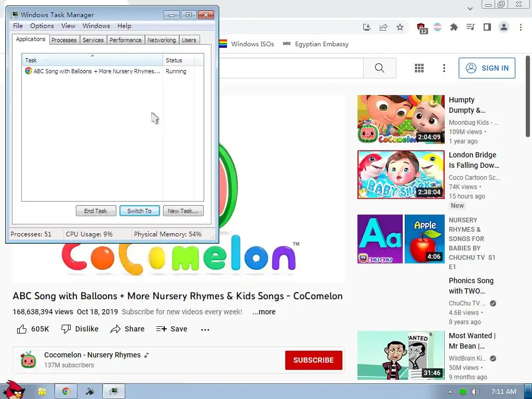Open the red shield extension with badge 12

coord(422,28)
